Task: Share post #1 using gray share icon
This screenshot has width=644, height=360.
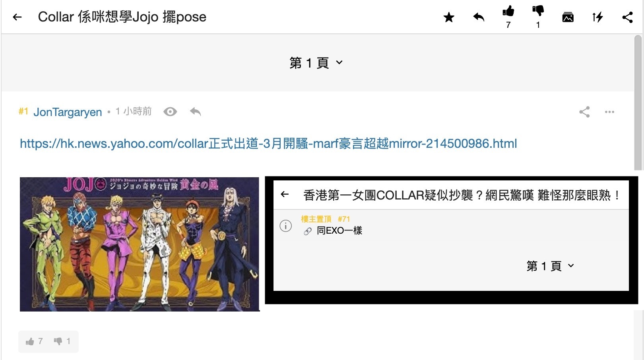Action: click(x=584, y=112)
